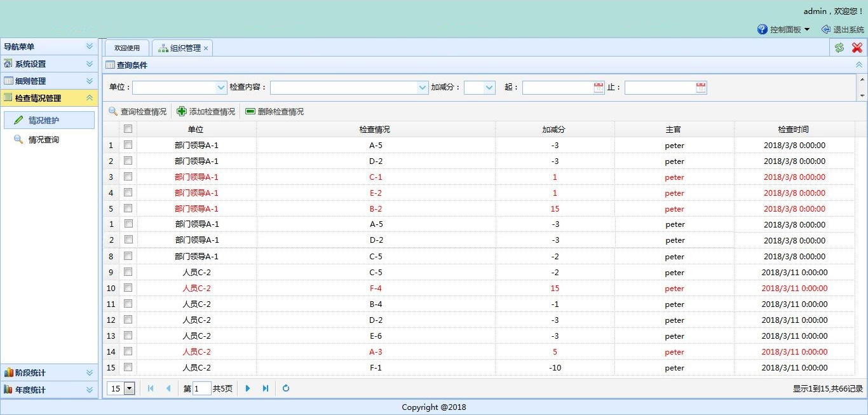
Task: Click the page number input field
Action: tap(201, 388)
